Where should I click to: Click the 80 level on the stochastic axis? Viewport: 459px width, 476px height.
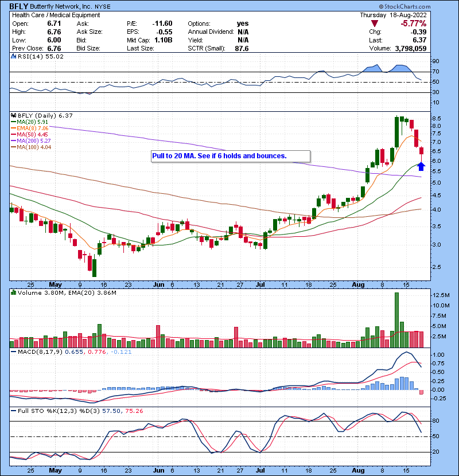[x=435, y=421]
